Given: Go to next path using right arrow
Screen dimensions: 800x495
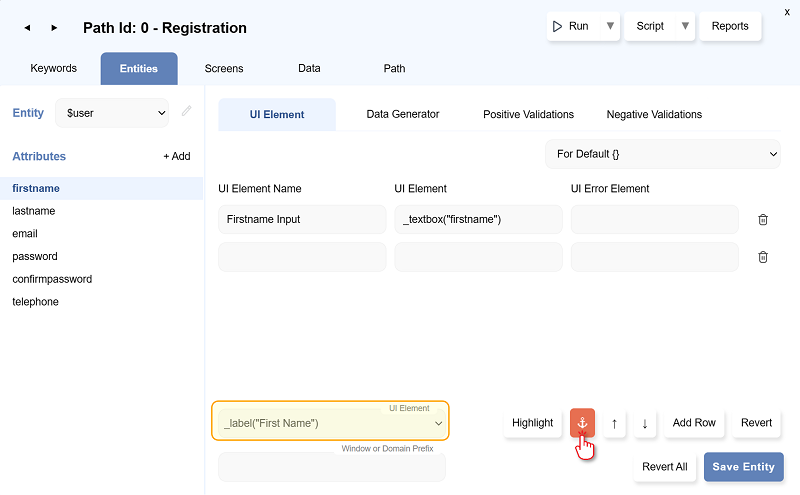Looking at the screenshot, I should pos(54,28).
